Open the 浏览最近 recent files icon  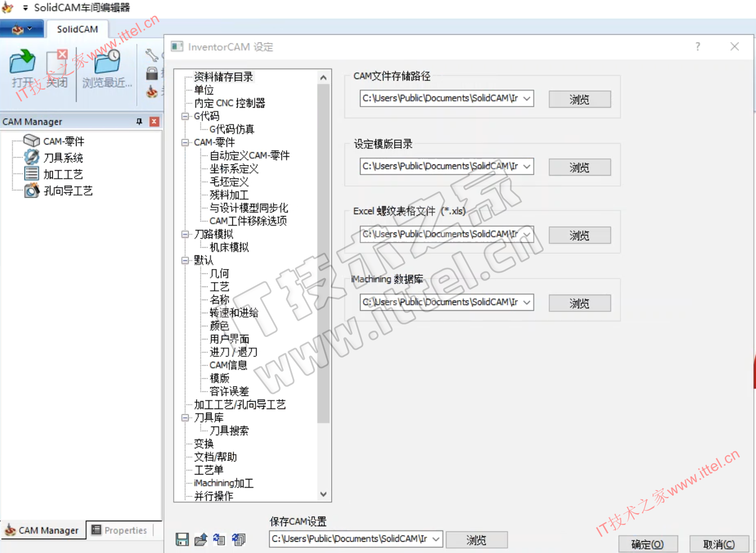tap(107, 62)
